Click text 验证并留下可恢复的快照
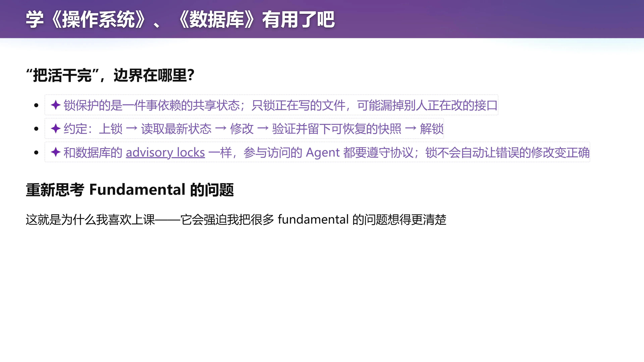The width and height of the screenshot is (644, 362). click(337, 129)
